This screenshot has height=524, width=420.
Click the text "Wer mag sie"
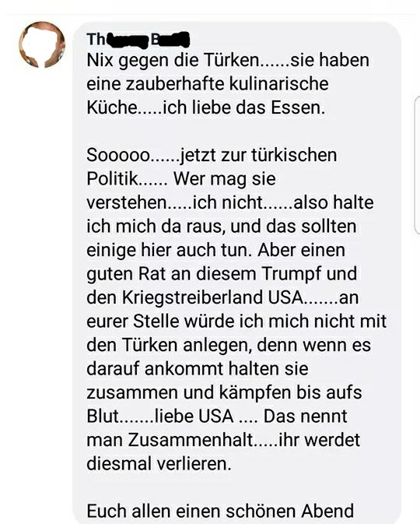(224, 179)
